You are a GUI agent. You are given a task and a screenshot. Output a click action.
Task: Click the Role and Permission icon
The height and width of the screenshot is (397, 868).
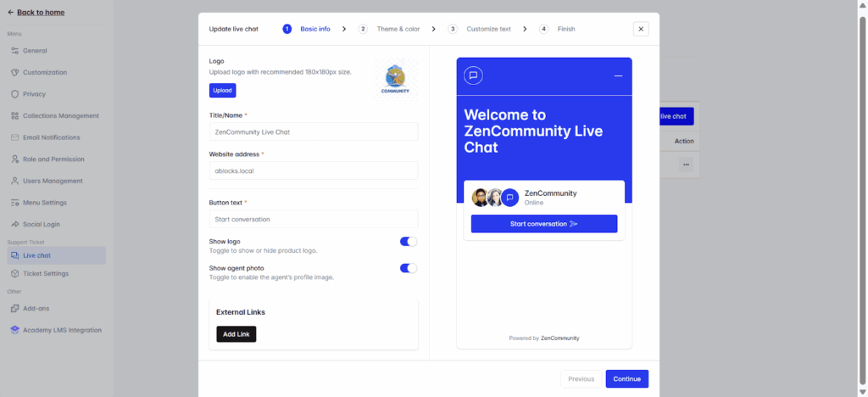click(15, 159)
